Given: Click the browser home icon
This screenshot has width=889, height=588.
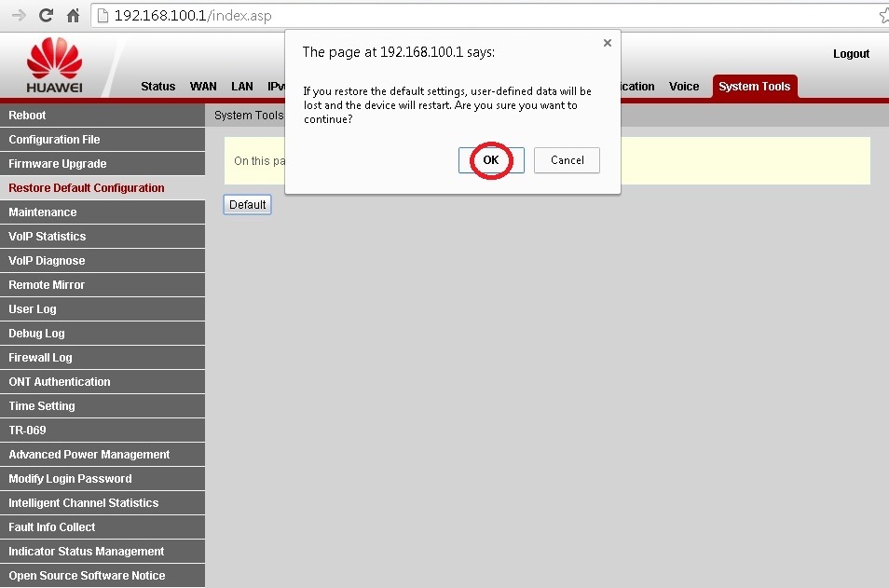Looking at the screenshot, I should pos(73,16).
